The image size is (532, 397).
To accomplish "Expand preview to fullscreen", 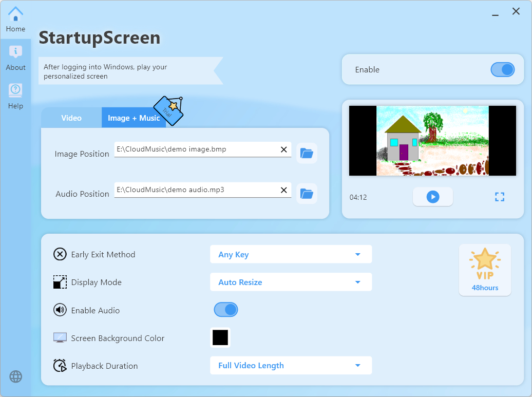I will point(500,197).
